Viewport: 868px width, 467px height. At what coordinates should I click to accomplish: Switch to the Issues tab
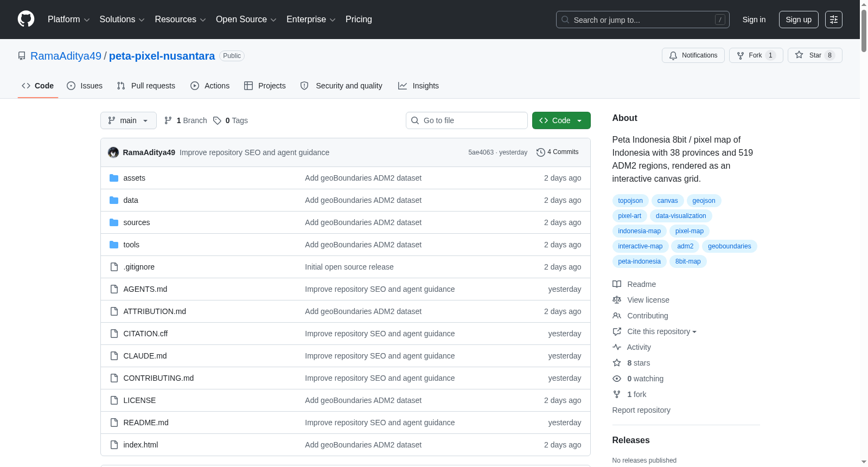click(x=85, y=86)
